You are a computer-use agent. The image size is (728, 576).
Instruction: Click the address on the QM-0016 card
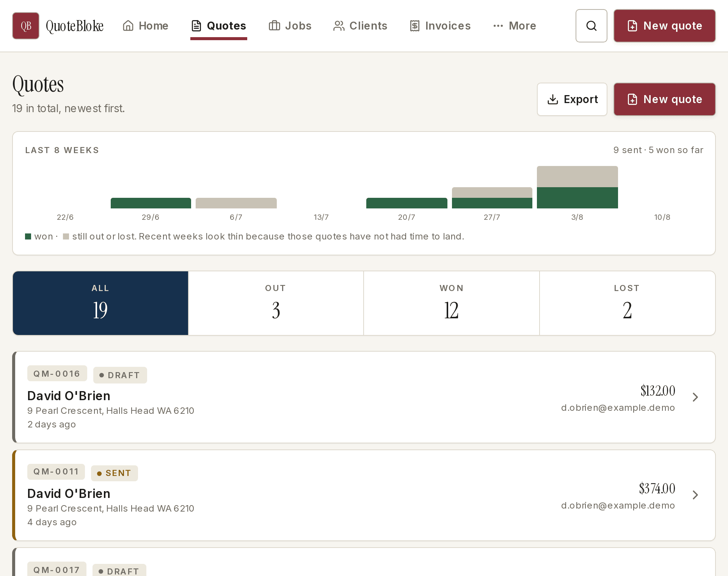tap(111, 411)
